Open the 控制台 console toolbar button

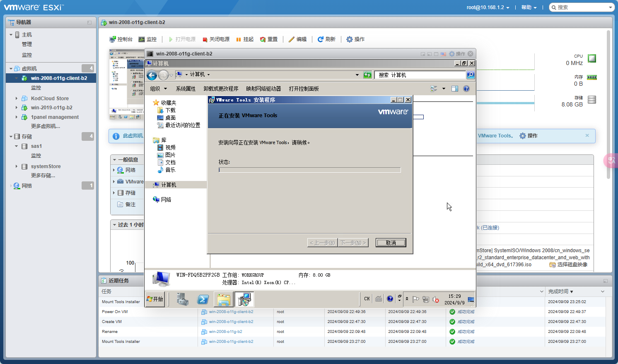pyautogui.click(x=121, y=39)
